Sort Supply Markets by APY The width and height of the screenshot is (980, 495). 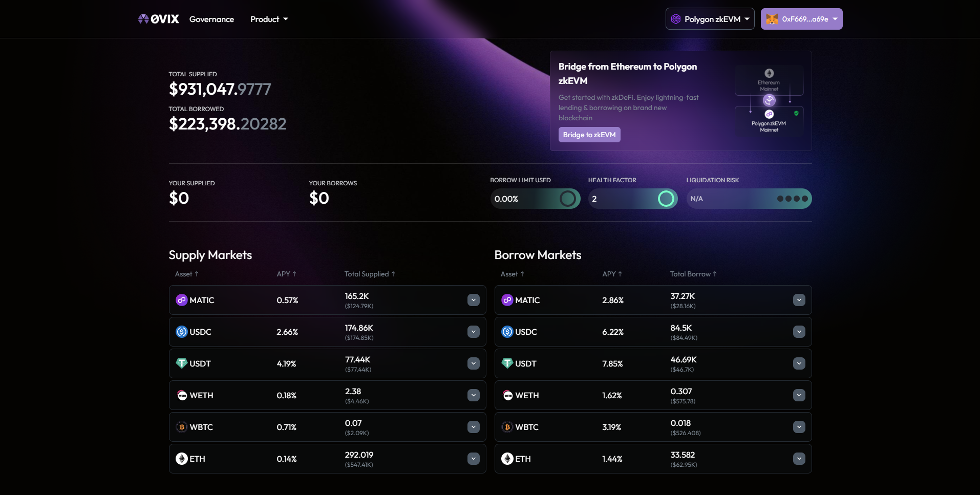(x=287, y=274)
